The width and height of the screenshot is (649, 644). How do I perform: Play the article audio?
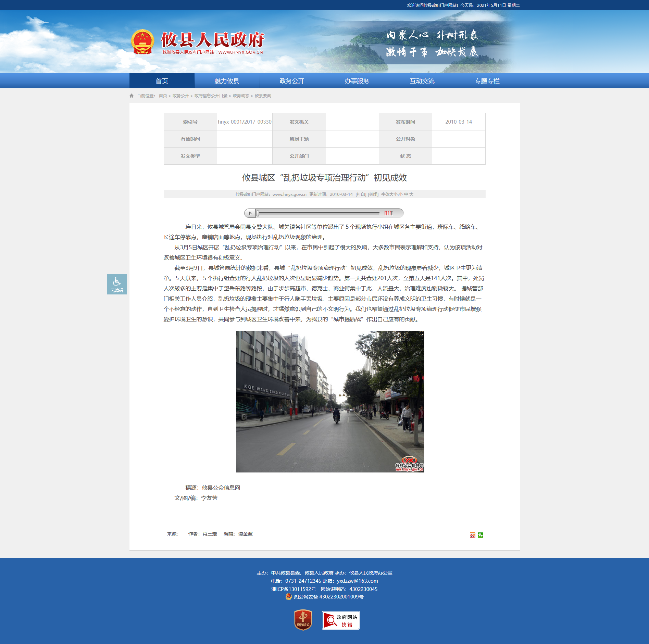[x=250, y=213]
